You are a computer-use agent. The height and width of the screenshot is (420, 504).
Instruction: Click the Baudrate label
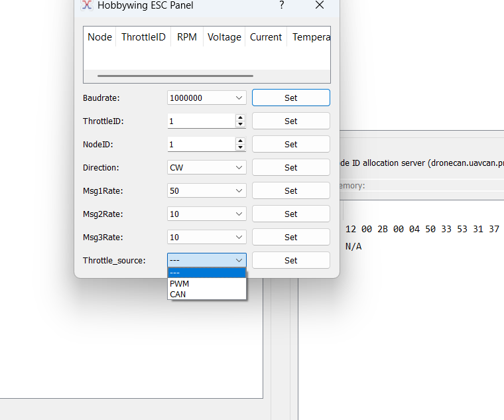point(101,98)
